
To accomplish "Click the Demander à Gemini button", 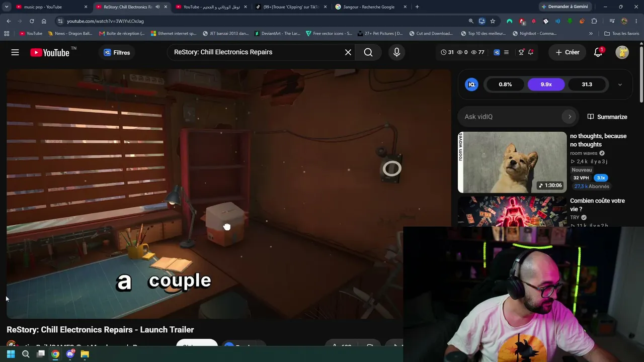I will (x=564, y=7).
